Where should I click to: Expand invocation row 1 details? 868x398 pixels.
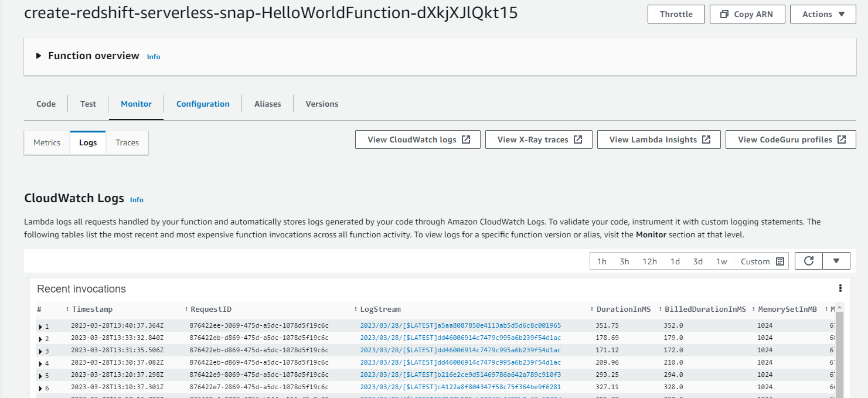[40, 326]
